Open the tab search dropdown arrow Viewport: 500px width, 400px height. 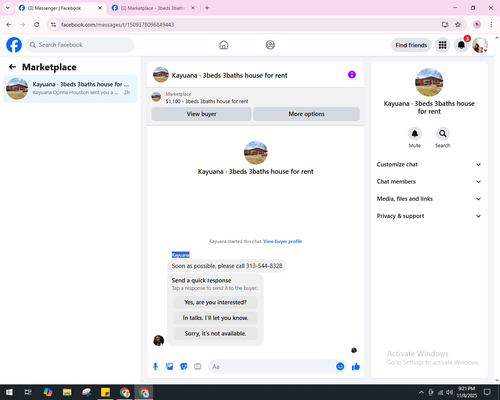[x=8, y=8]
